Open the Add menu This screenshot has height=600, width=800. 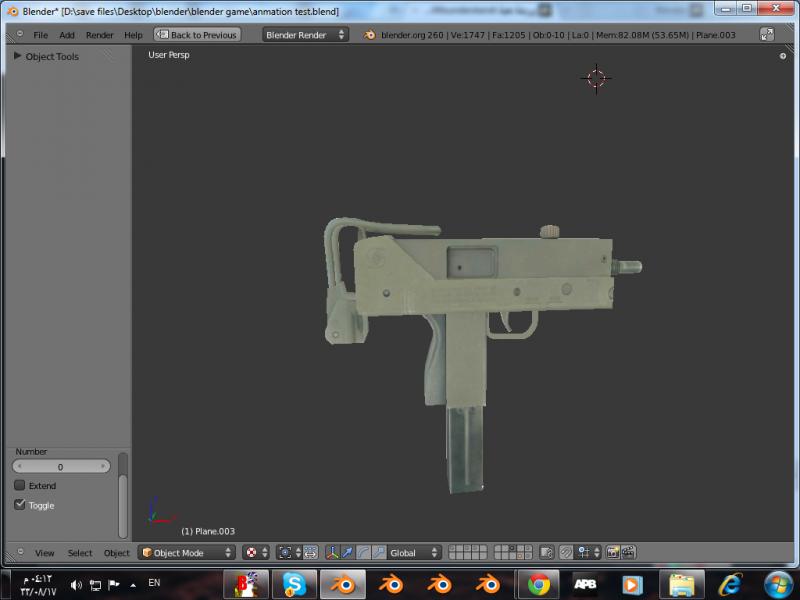pos(67,35)
